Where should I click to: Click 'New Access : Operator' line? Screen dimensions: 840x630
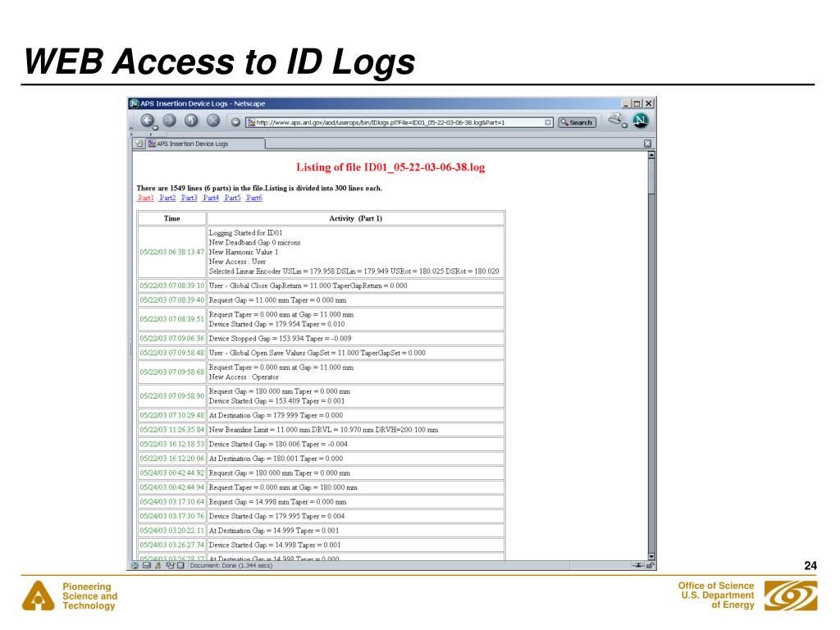click(244, 377)
